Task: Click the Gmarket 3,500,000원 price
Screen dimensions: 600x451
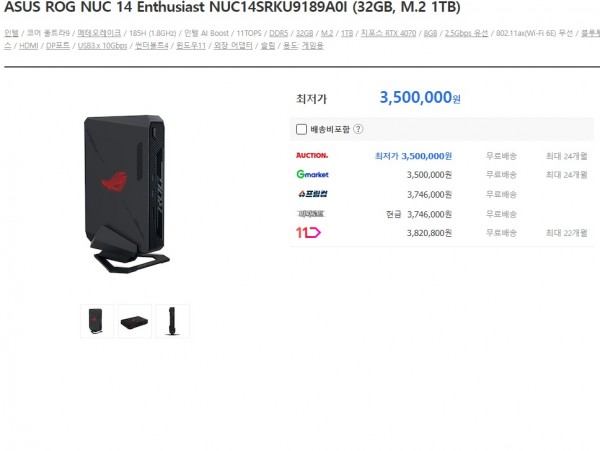Action: [x=429, y=175]
